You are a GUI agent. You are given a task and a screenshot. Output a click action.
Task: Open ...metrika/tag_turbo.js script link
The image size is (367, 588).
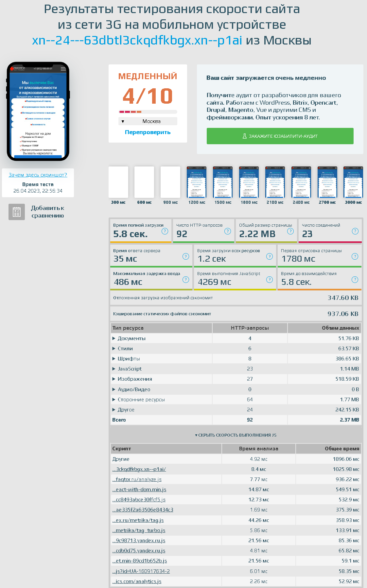139,530
